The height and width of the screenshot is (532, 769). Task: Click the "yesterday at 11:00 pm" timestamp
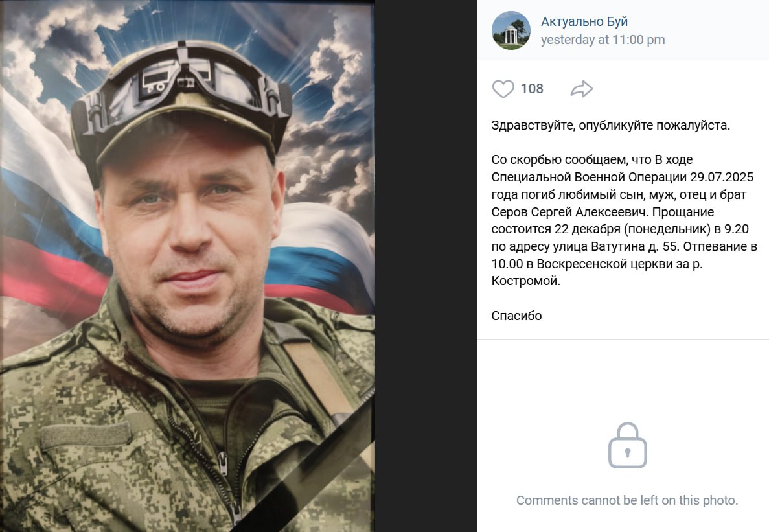click(x=603, y=40)
